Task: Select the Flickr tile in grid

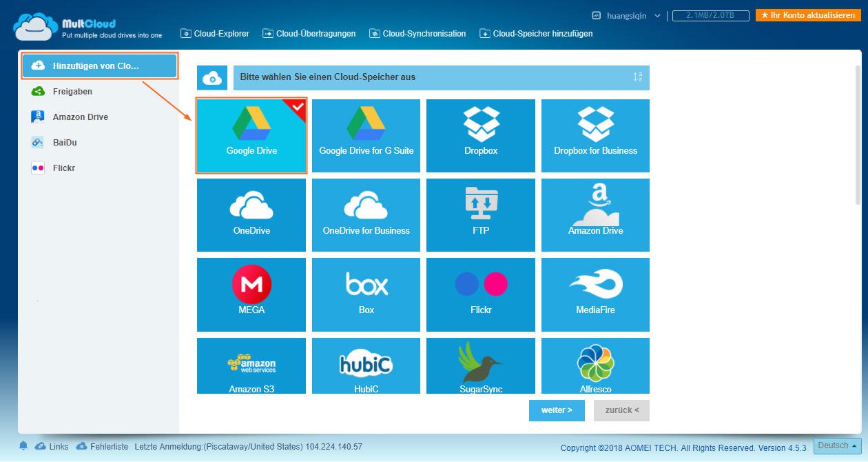Action: click(x=481, y=294)
